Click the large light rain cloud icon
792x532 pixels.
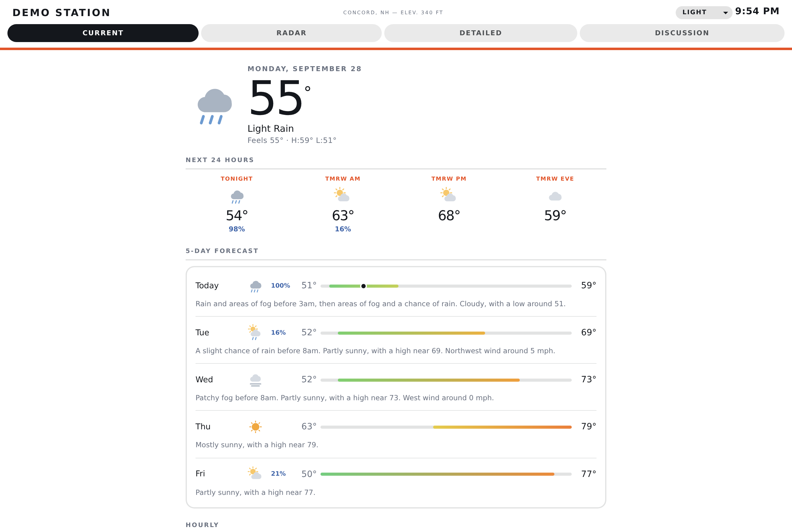point(214,106)
